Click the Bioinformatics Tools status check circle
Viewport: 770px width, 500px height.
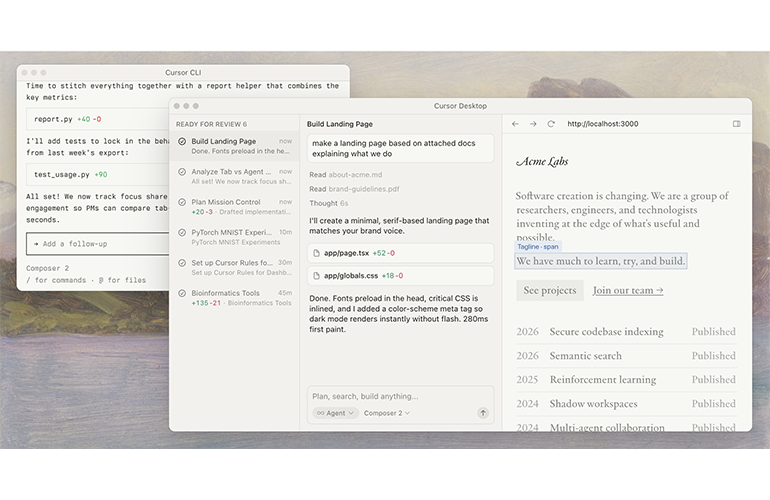[182, 294]
